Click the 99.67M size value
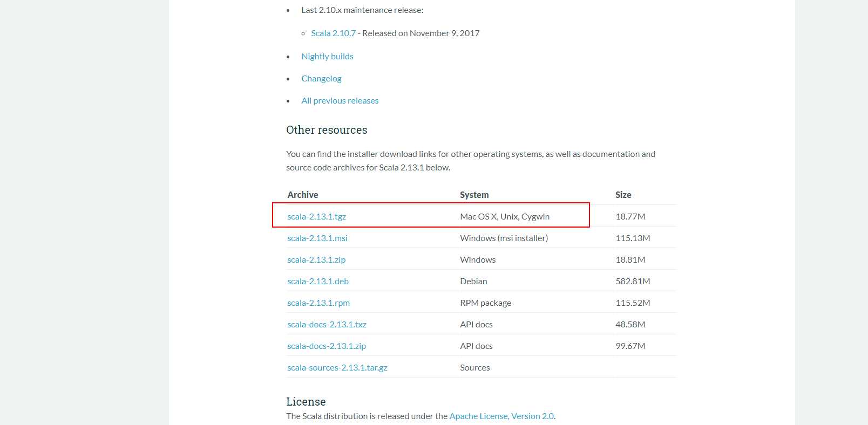Screen dimensions: 868x425 (630, 346)
